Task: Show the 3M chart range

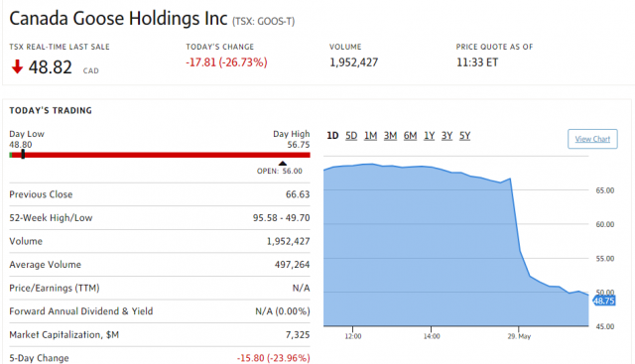Action: coord(390,136)
